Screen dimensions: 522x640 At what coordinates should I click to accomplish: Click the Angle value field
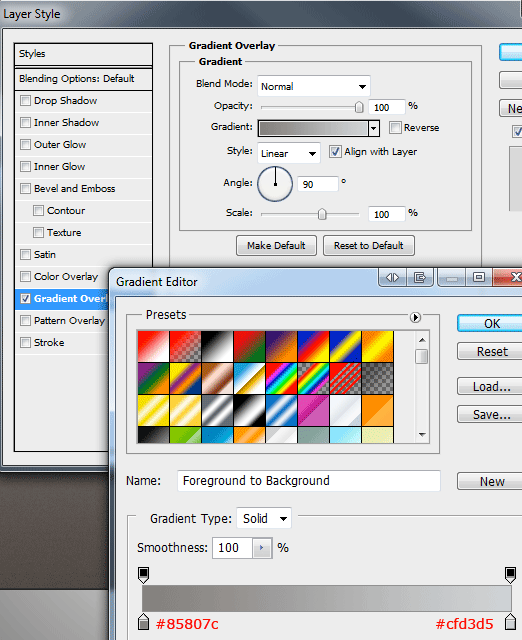318,184
